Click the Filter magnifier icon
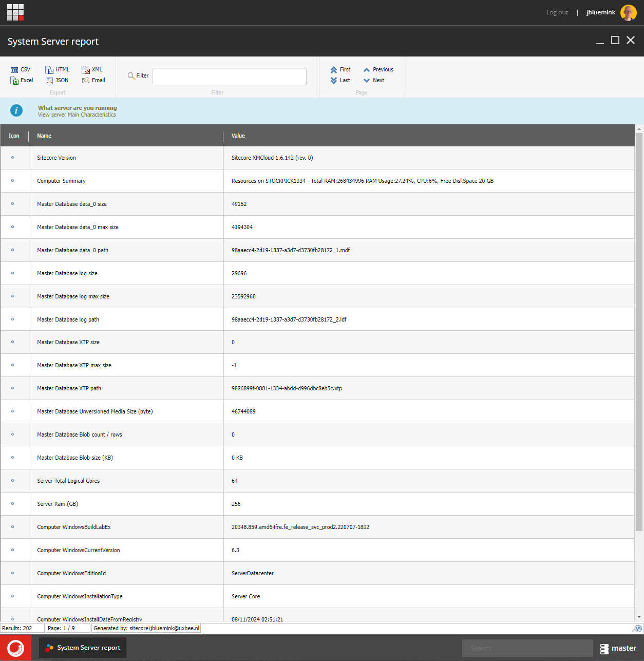The height and width of the screenshot is (661, 644). [131, 76]
